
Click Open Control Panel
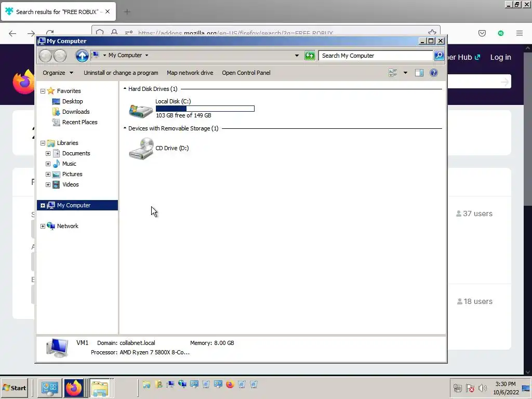click(x=246, y=73)
